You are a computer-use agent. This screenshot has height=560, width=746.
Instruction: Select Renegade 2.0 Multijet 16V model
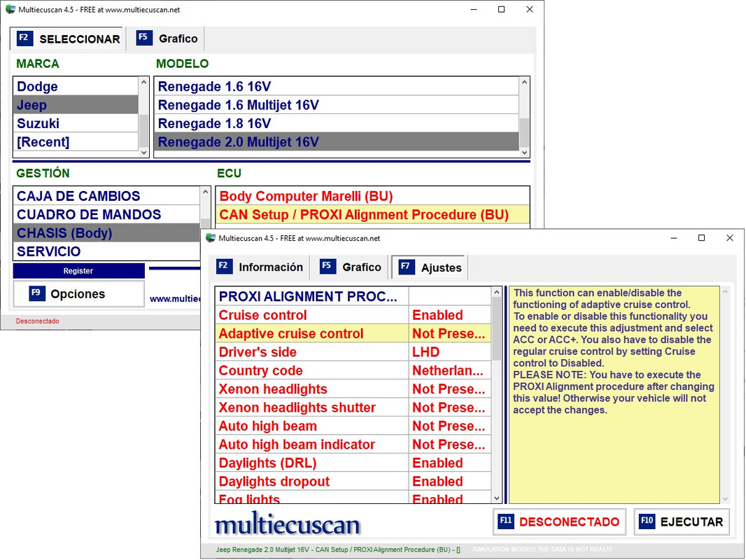(337, 142)
